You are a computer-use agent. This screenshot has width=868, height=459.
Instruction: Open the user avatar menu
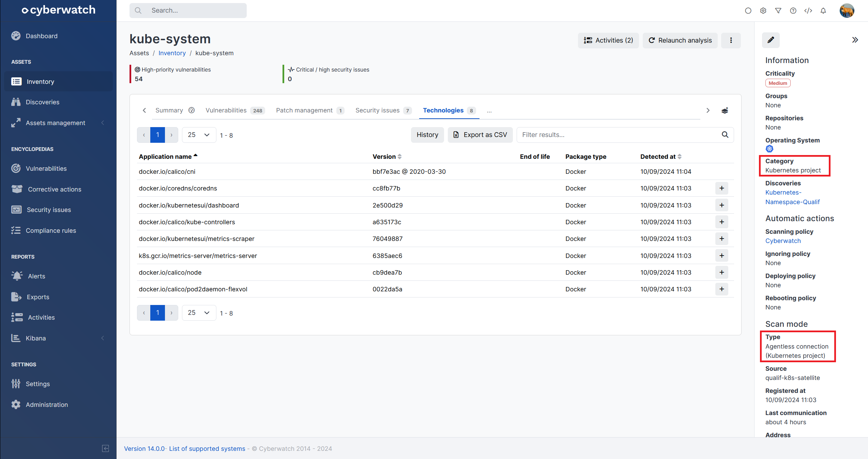coord(847,11)
